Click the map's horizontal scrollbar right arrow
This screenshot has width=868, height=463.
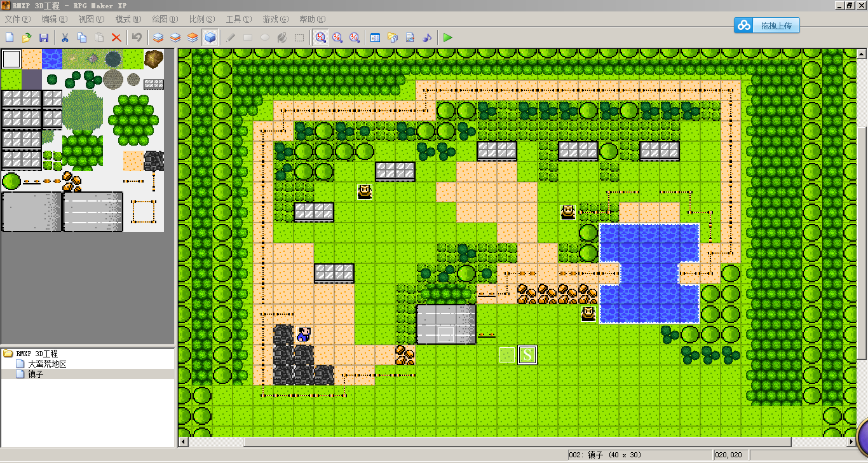point(852,442)
